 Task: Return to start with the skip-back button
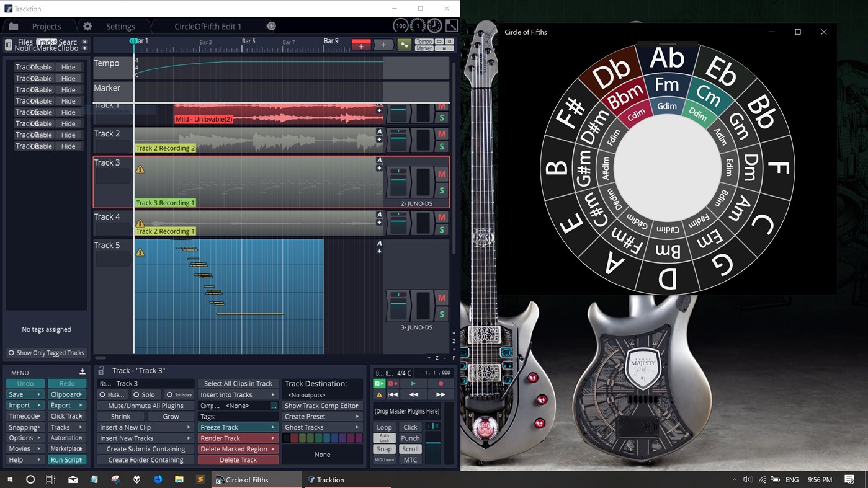tap(393, 394)
